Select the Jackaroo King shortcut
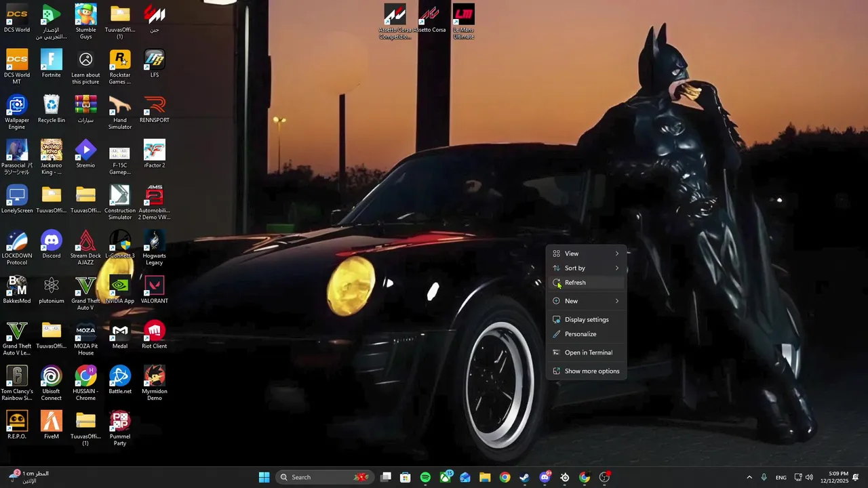The height and width of the screenshot is (488, 868). 52,157
